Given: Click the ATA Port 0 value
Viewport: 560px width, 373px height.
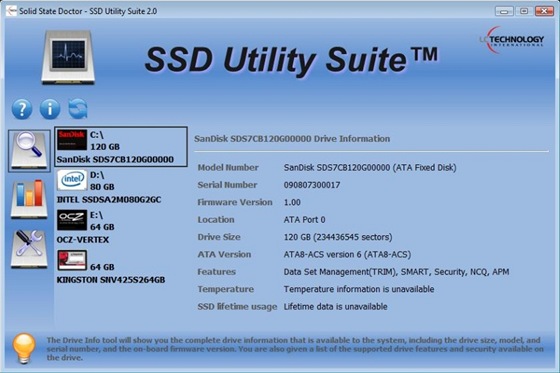Looking at the screenshot, I should (x=304, y=219).
